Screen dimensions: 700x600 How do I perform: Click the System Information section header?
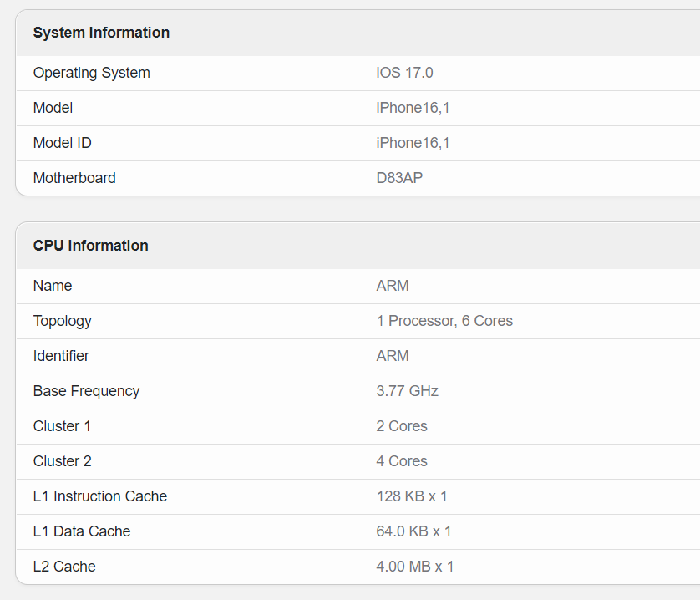101,33
